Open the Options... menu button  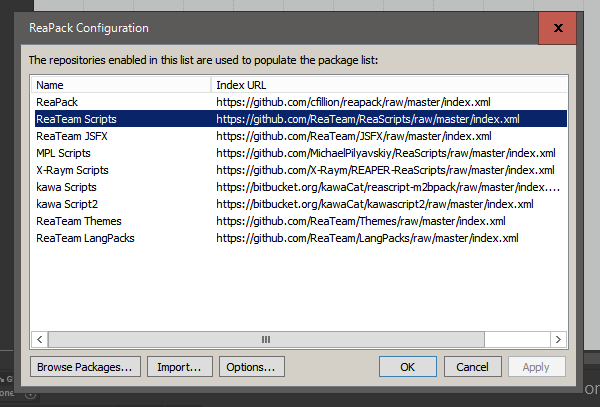pyautogui.click(x=251, y=367)
